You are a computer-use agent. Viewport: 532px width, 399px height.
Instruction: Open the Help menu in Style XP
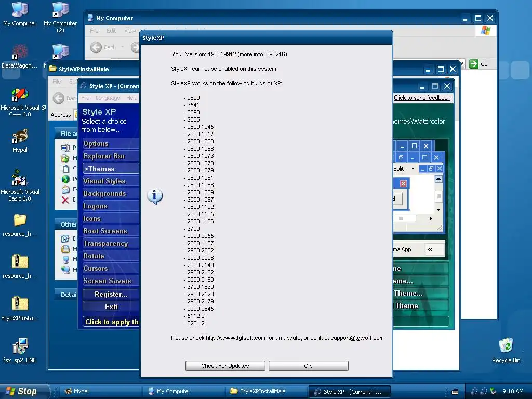coord(131,98)
